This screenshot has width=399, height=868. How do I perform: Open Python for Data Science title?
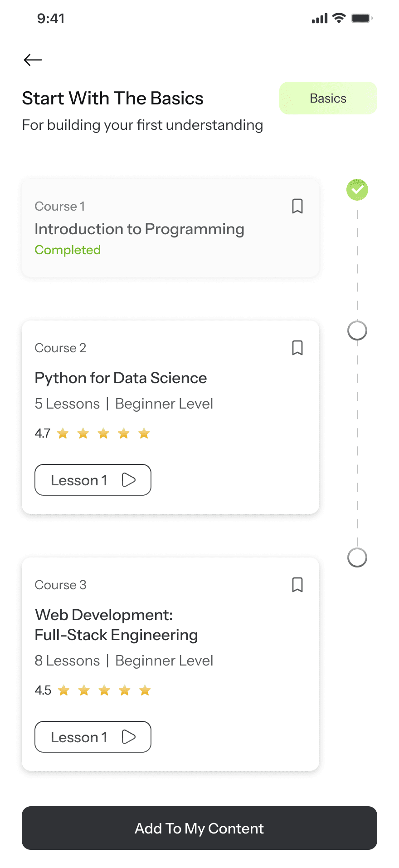tap(121, 378)
